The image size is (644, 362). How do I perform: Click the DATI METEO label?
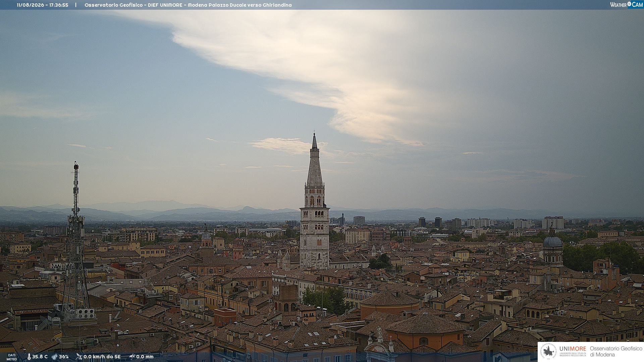(x=12, y=357)
